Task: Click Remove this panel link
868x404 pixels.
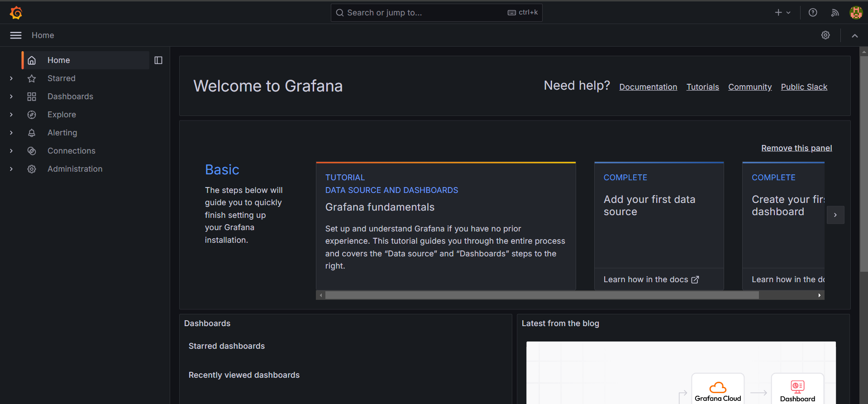Action: tap(796, 148)
